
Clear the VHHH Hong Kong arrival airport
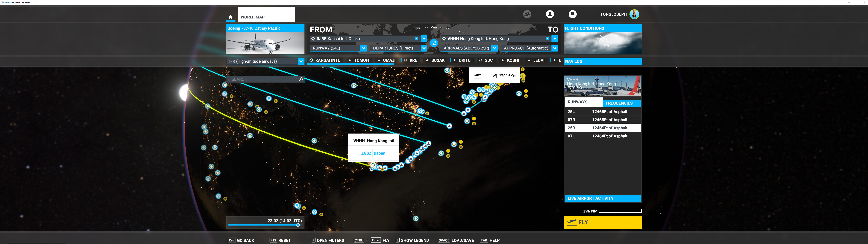pos(547,39)
